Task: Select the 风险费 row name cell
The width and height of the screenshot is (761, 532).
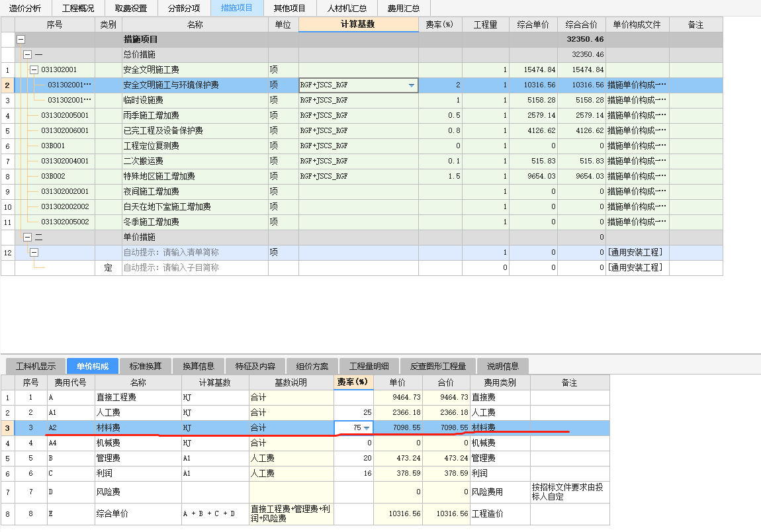Action: (138, 492)
